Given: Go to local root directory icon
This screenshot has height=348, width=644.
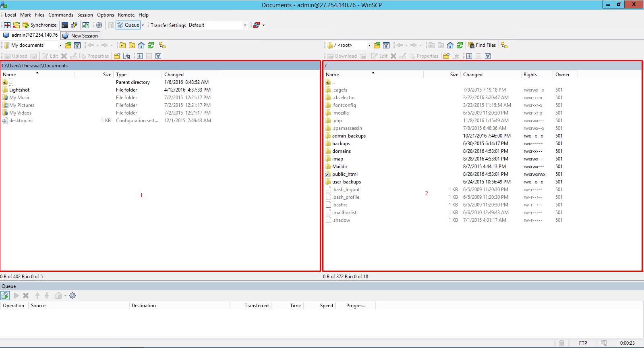Looking at the screenshot, I should 132,45.
